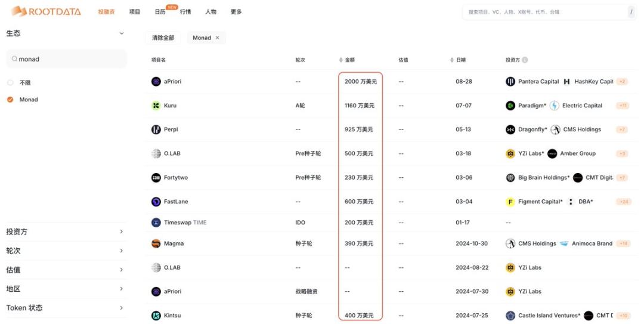
Task: Open the 行情 menu tab
Action: pyautogui.click(x=185, y=12)
